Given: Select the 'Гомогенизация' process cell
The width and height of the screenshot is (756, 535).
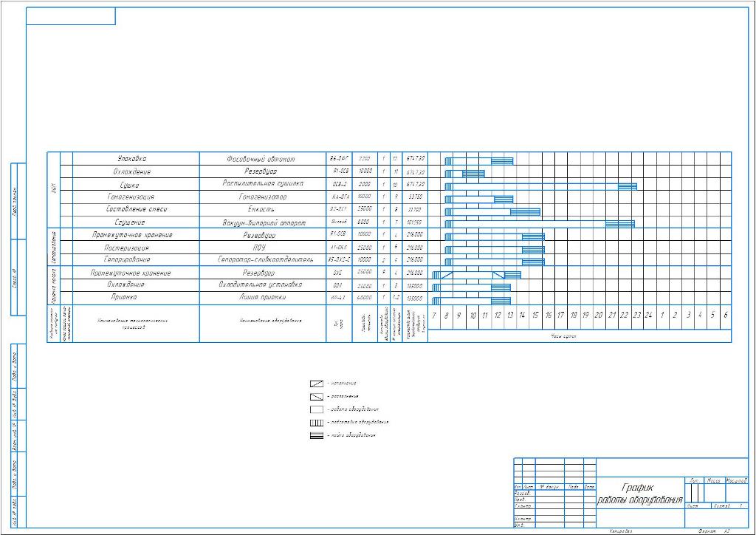Looking at the screenshot, I should 136,197.
